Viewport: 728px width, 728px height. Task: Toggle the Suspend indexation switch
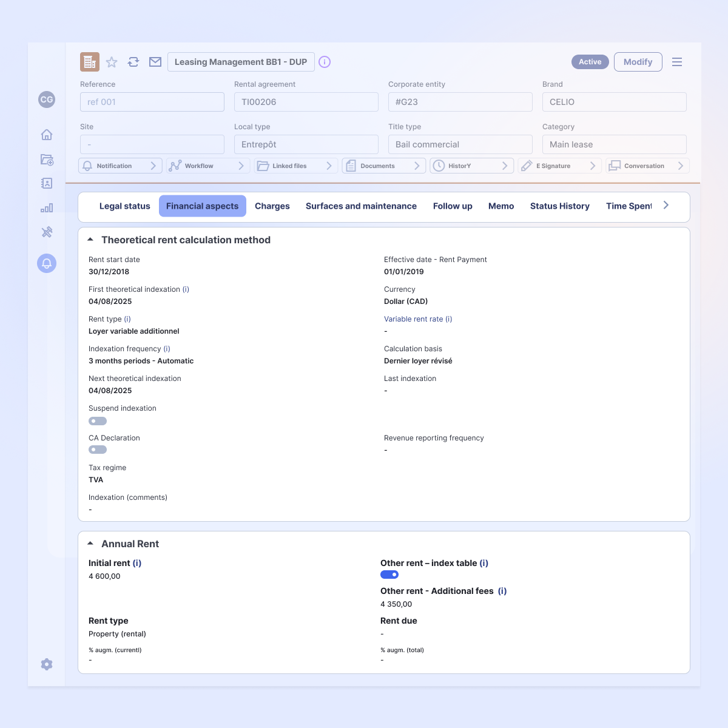(x=98, y=421)
